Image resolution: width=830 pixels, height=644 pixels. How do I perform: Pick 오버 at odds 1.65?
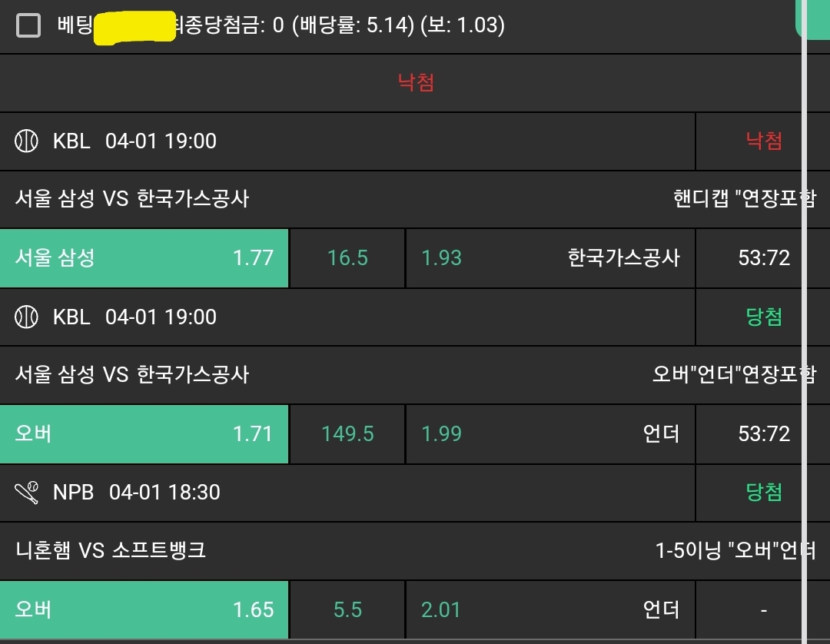coord(144,609)
